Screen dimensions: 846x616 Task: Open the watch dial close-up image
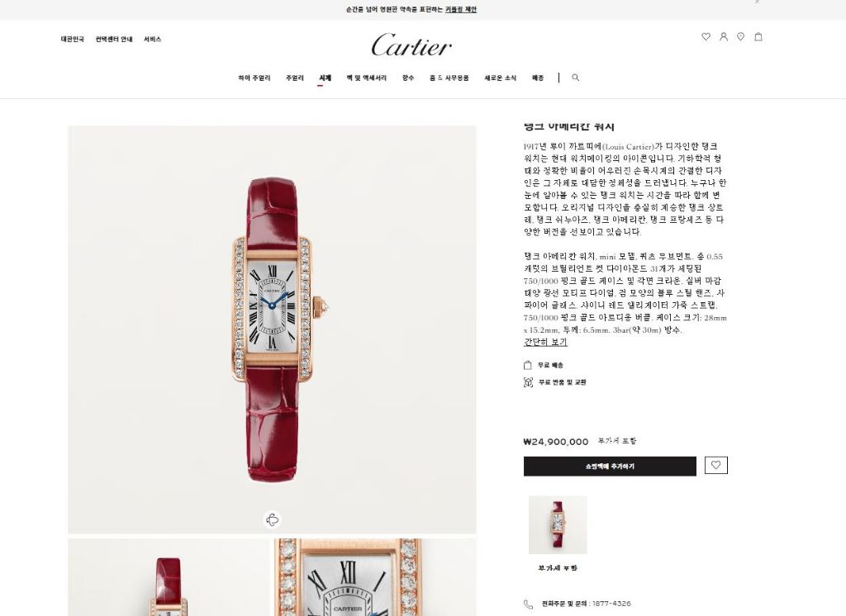pos(375,577)
